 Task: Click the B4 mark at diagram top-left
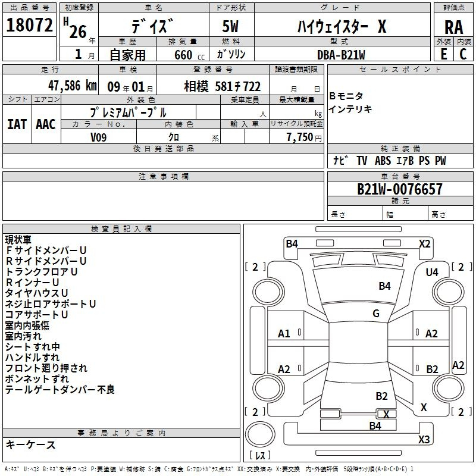[x=292, y=243]
